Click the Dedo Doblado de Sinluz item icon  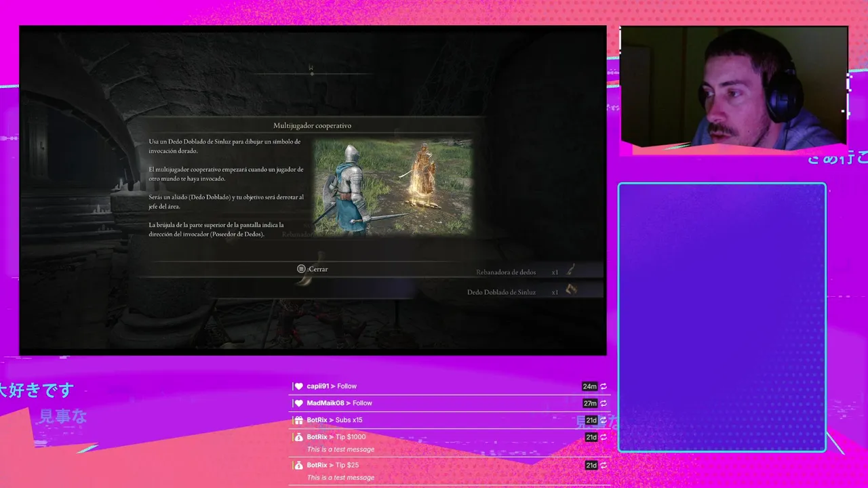571,290
